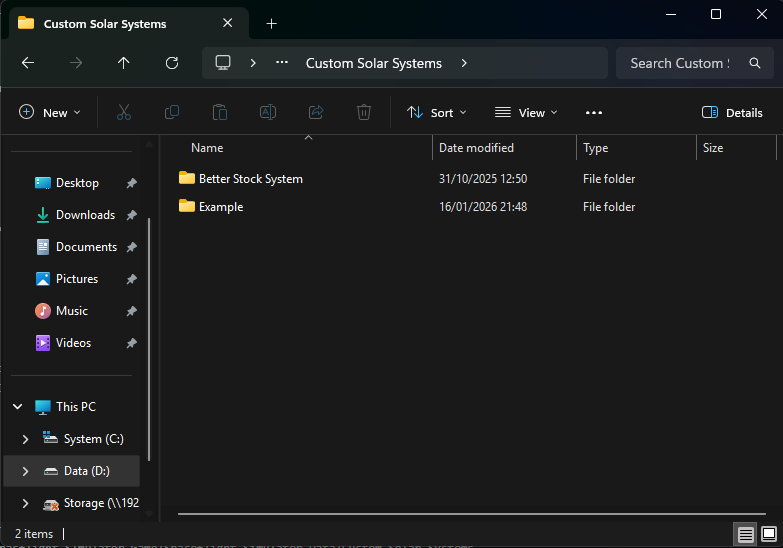Image resolution: width=783 pixels, height=548 pixels.
Task: Select the Better Stock System folder
Action: [250, 179]
